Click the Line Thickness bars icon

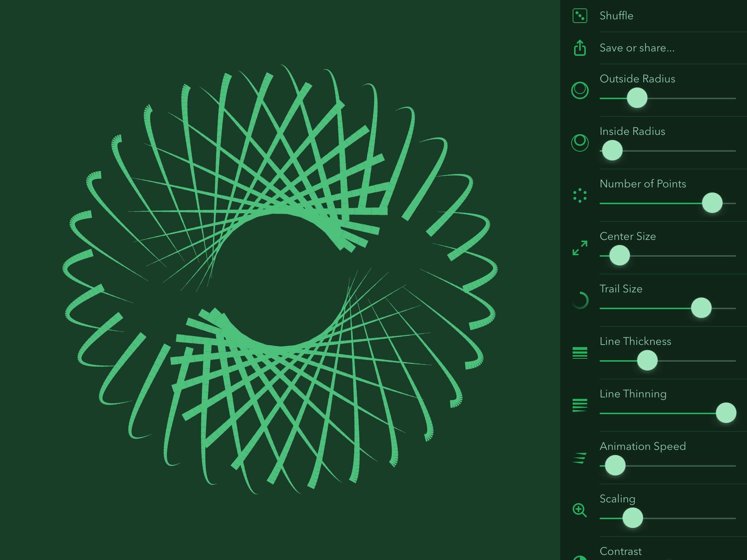click(580, 353)
